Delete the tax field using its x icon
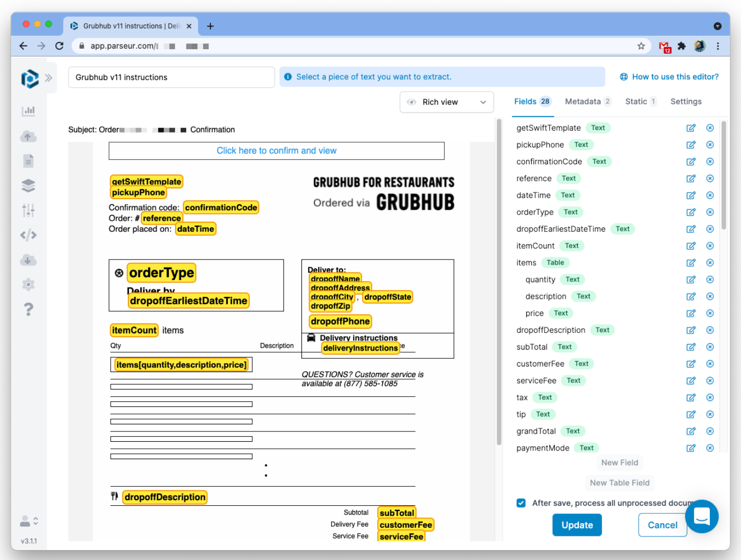This screenshot has width=741, height=560. click(x=710, y=397)
